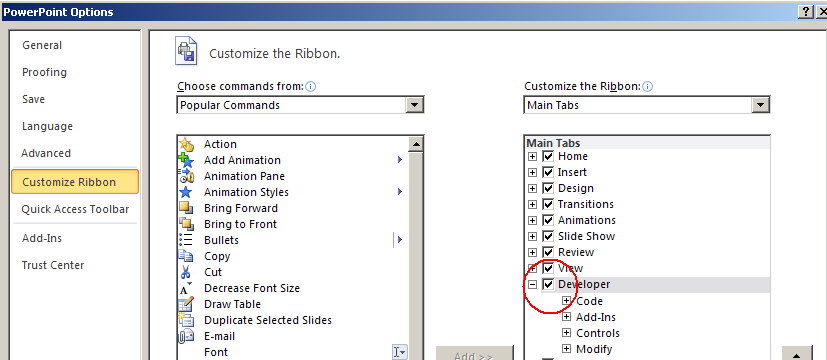Select the Draw Table icon
The height and width of the screenshot is (360, 827).
coord(186,304)
